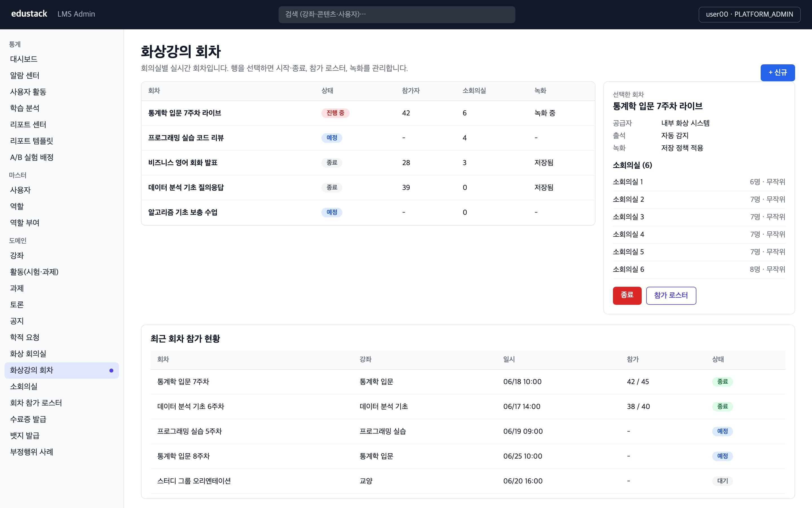The image size is (812, 508).
Task: Click 데이터 분석 기초 6주차 row
Action: point(468,406)
